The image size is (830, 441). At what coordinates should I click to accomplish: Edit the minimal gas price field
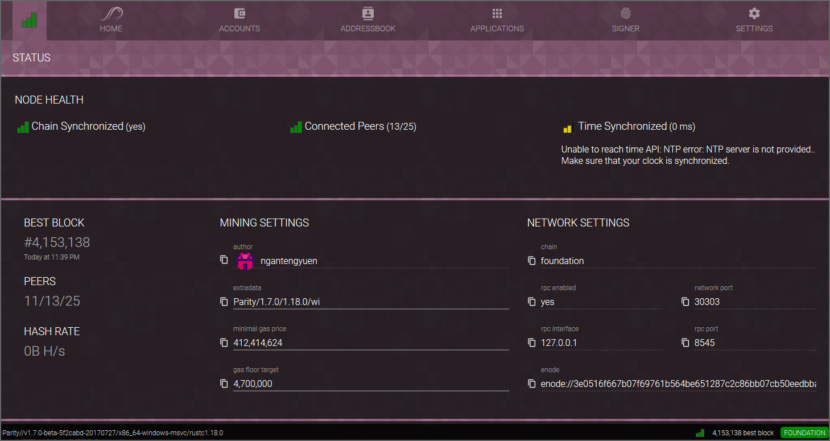pyautogui.click(x=371, y=343)
